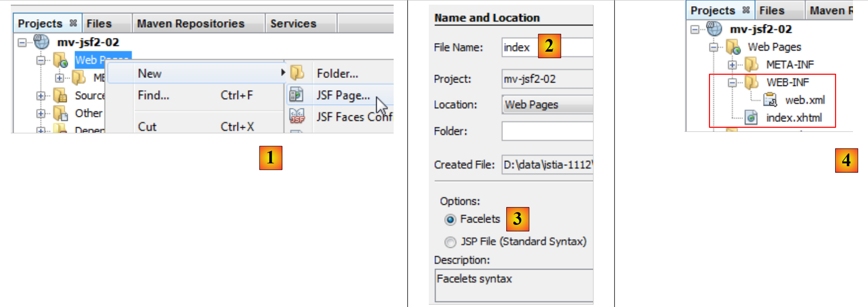
Task: Click the WEB-INF folder icon
Action: (752, 83)
